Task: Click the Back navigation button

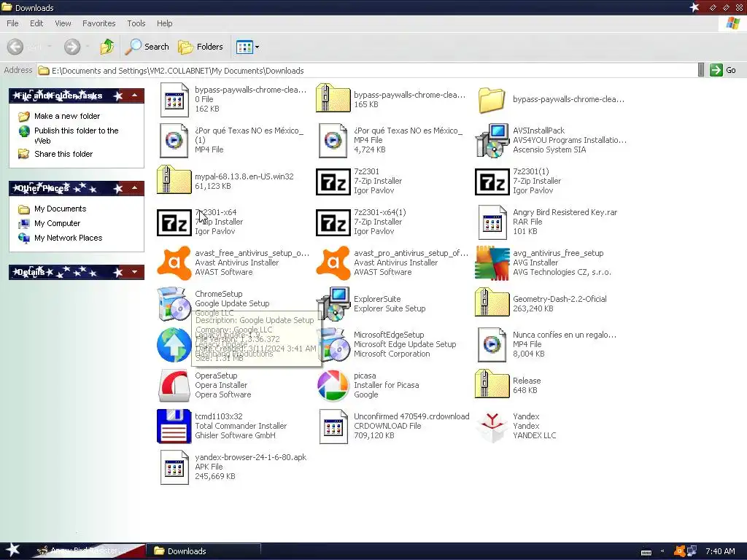Action: [15, 47]
